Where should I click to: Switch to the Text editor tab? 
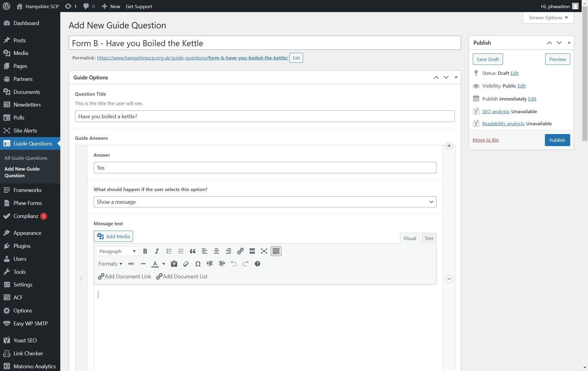pyautogui.click(x=428, y=238)
